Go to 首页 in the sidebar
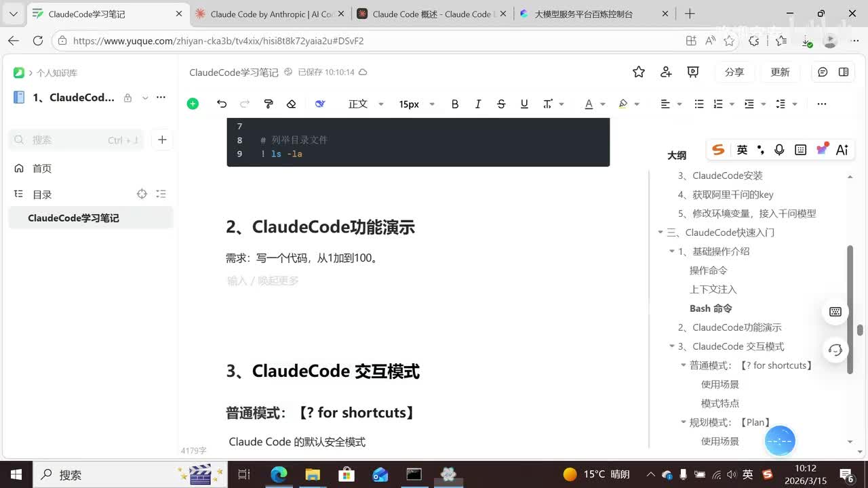Image resolution: width=868 pixels, height=488 pixels. pyautogui.click(x=42, y=168)
